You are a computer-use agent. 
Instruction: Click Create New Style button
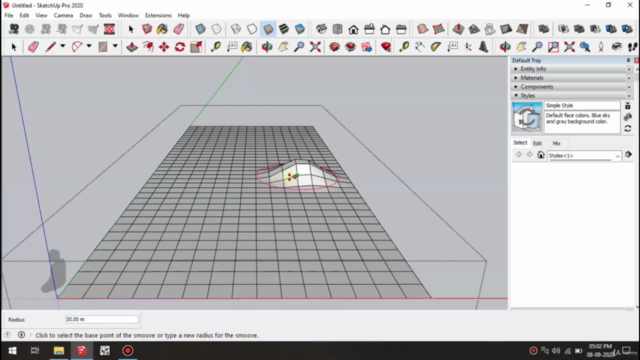tap(628, 118)
